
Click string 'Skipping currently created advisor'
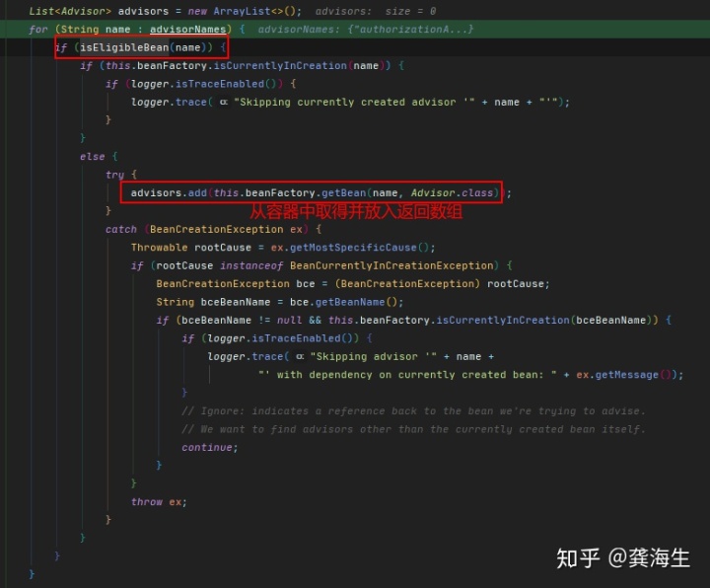[354, 103]
